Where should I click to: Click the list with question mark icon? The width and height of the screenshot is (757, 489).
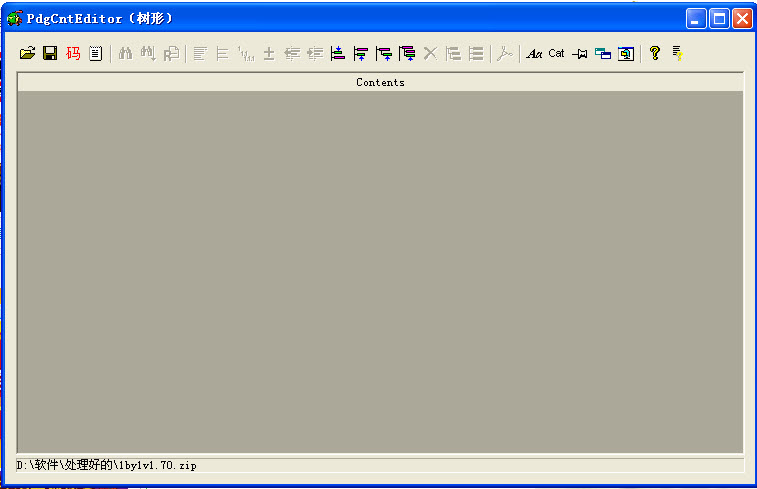tap(678, 54)
